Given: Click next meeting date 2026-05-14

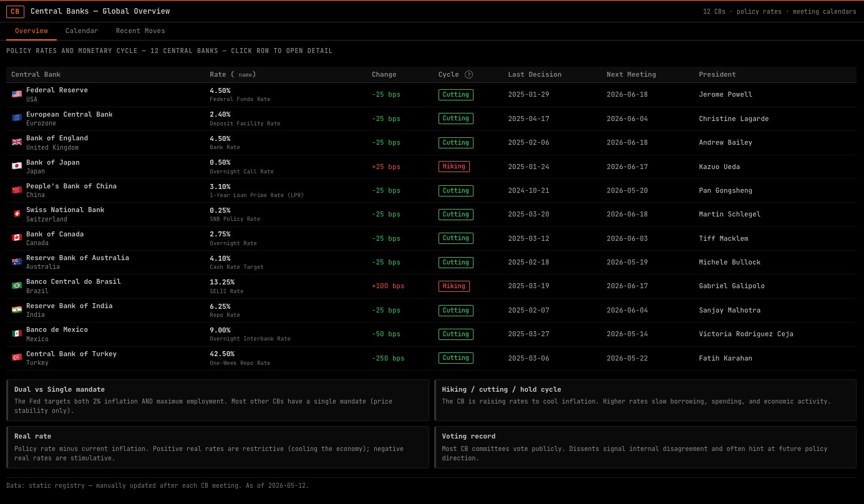Looking at the screenshot, I should coord(627,334).
